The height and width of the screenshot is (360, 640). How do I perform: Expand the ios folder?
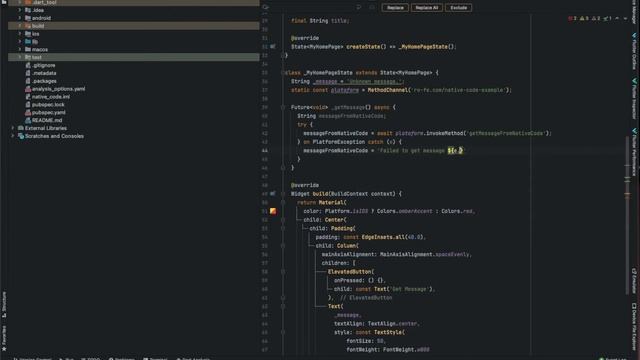click(x=20, y=34)
